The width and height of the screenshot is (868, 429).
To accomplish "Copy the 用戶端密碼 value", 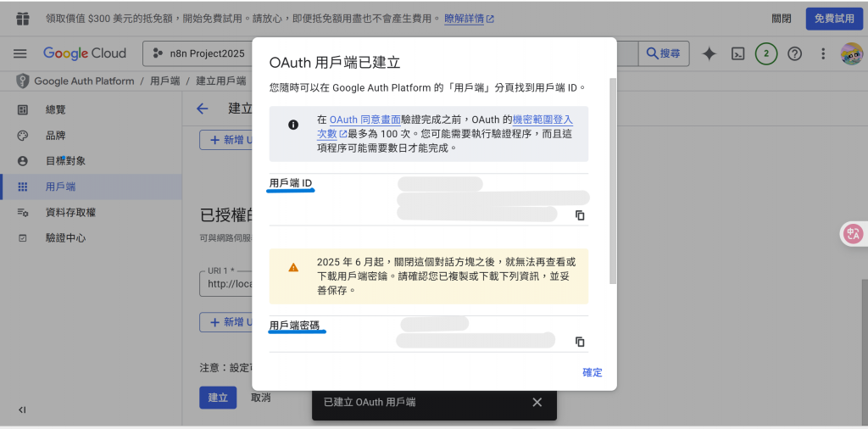I will click(580, 342).
